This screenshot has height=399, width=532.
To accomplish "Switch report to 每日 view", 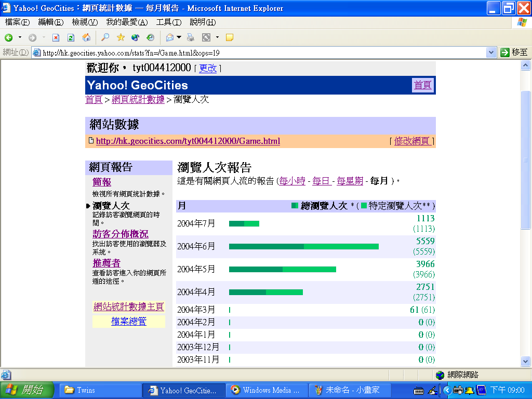I will tap(321, 181).
